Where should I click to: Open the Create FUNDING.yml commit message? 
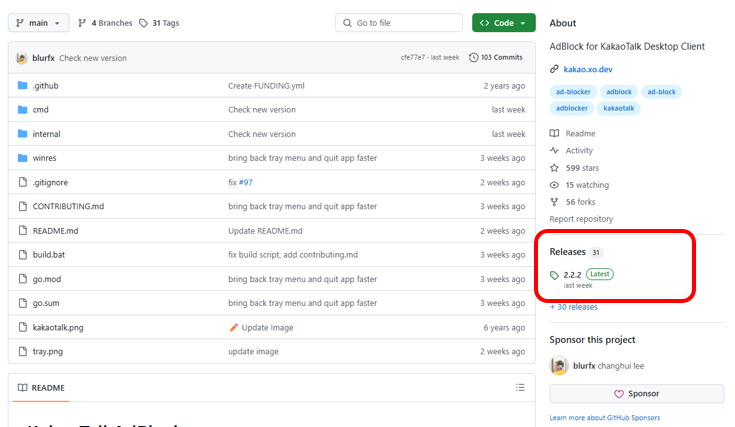pyautogui.click(x=266, y=86)
